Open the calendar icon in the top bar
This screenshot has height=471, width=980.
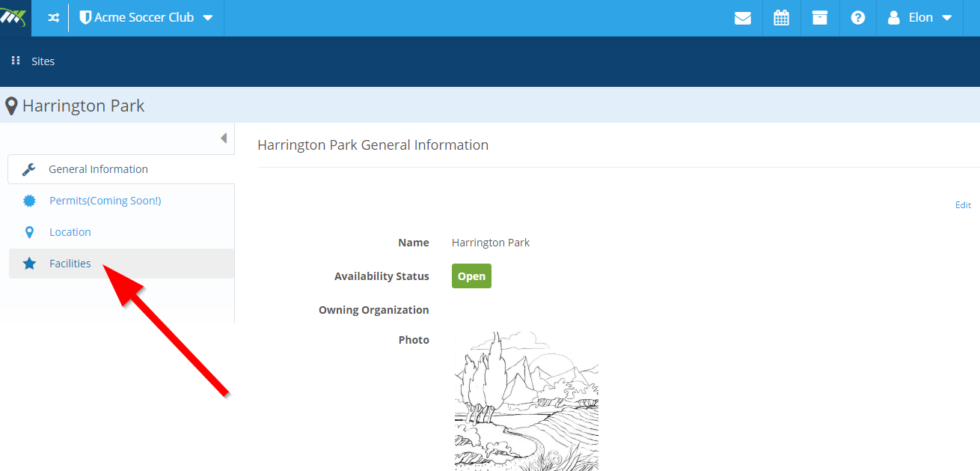pos(781,18)
